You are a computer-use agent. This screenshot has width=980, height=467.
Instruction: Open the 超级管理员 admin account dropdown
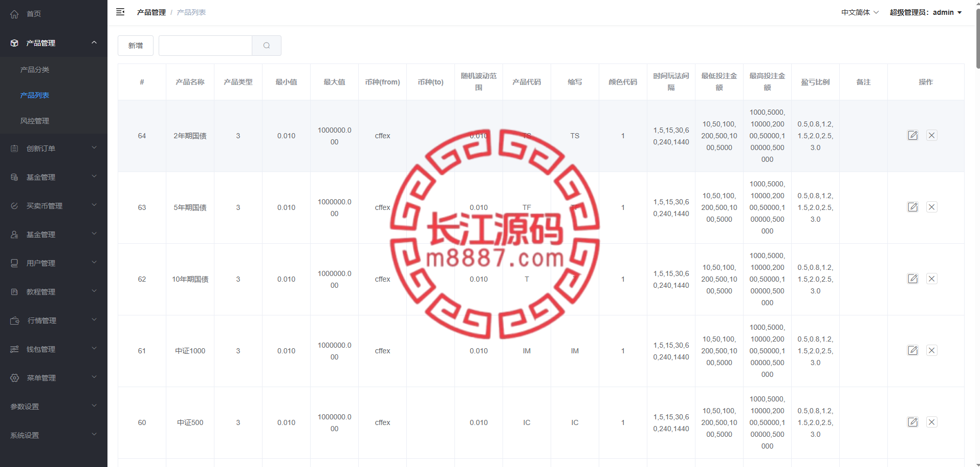926,12
